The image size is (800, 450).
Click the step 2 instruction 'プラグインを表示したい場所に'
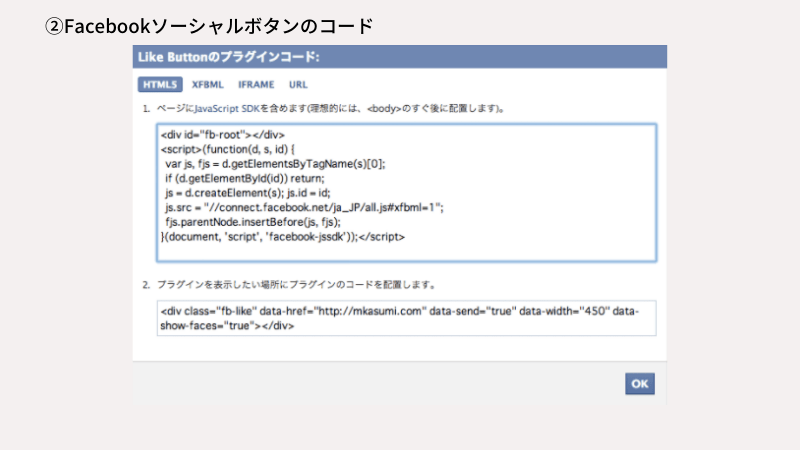click(x=223, y=285)
